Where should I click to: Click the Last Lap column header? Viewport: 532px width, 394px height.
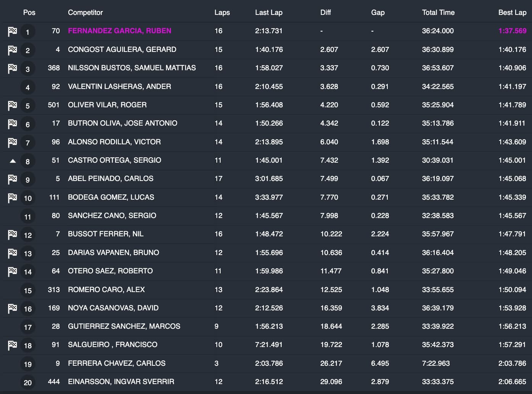click(268, 12)
